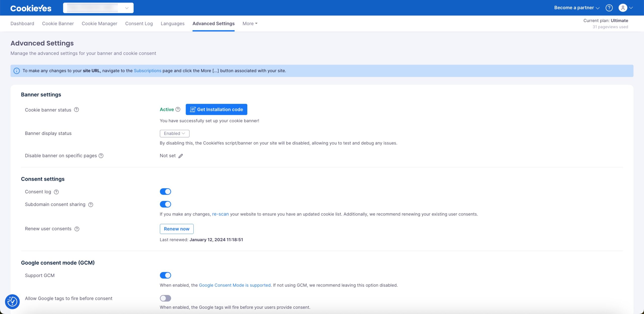Screen dimensions: 644x314
Task: Open the user account avatar icon
Action: pyautogui.click(x=623, y=8)
